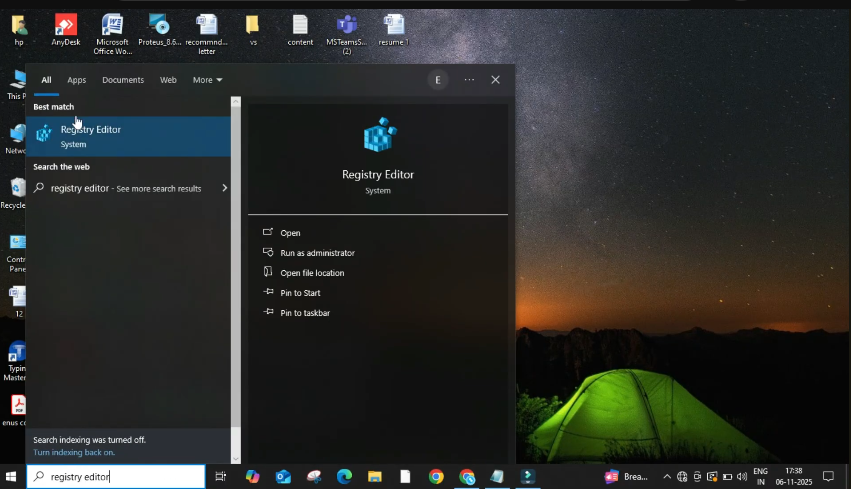Click the search results scrollbar down arrow
The width and height of the screenshot is (851, 489).
[x=236, y=459]
